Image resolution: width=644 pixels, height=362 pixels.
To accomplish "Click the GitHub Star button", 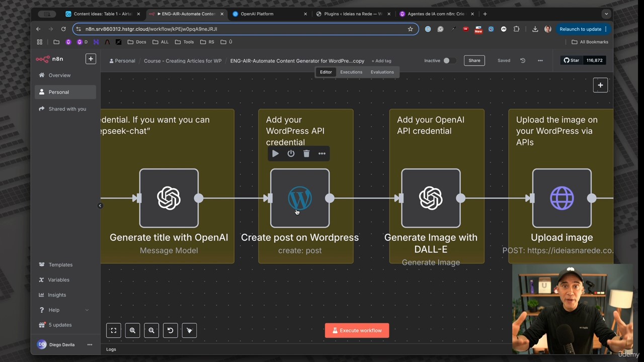I will pos(571,60).
